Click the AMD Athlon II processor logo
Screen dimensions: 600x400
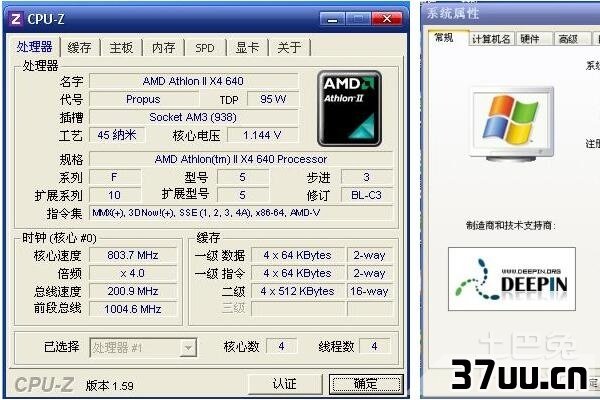click(x=349, y=109)
